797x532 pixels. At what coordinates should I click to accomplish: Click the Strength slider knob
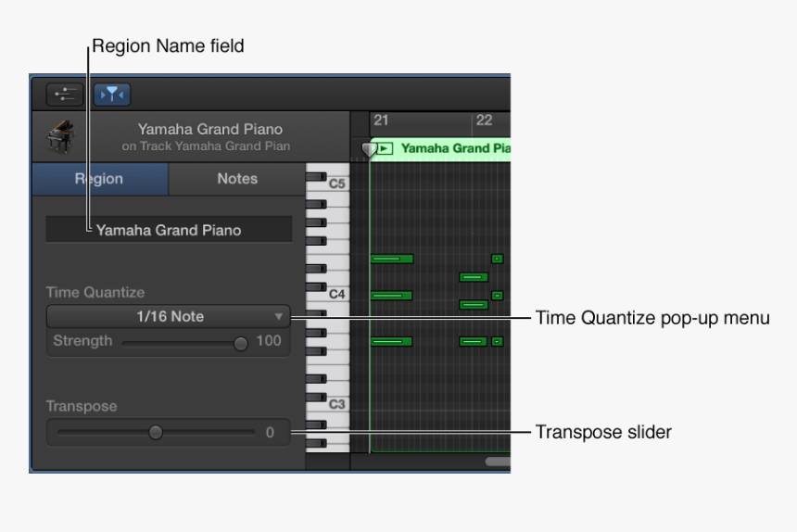click(x=240, y=344)
